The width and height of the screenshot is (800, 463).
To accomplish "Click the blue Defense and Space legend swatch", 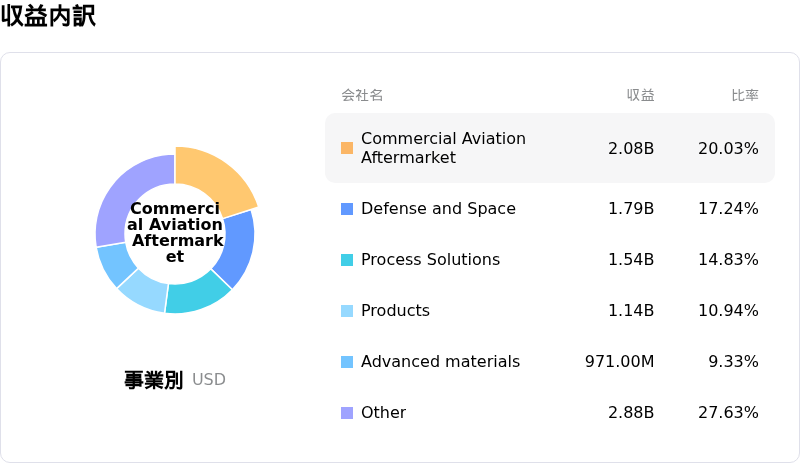I will click(347, 209).
